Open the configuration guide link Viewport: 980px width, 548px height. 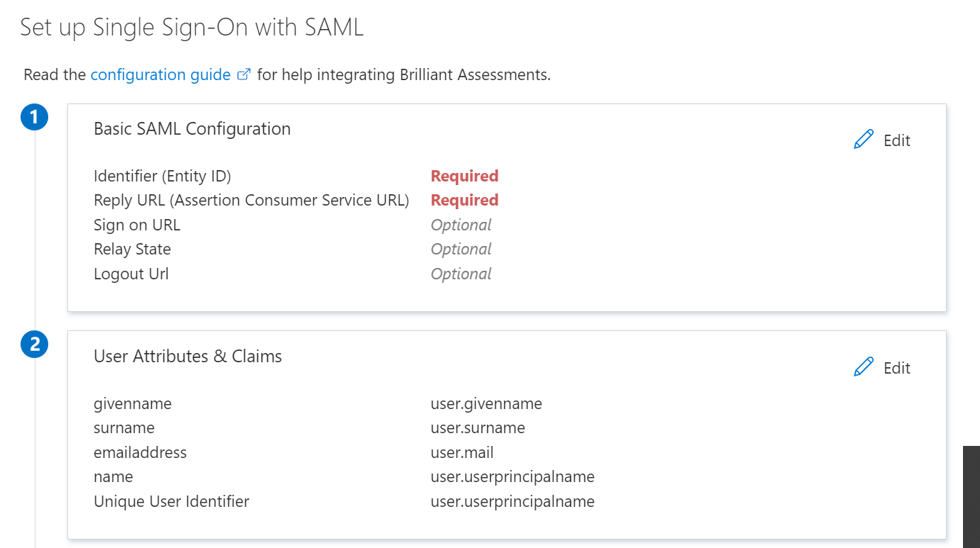click(x=160, y=74)
